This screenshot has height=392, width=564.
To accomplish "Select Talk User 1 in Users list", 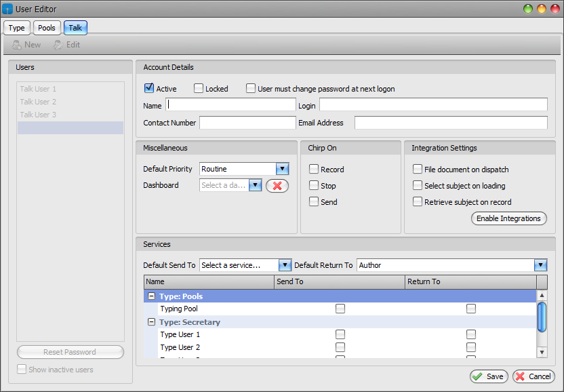I will pyautogui.click(x=70, y=89).
